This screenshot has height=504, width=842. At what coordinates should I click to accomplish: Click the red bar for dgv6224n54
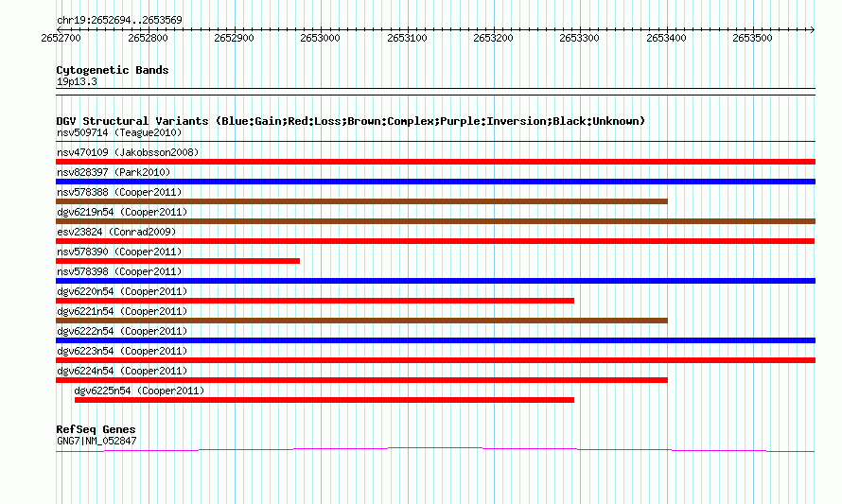[x=362, y=380]
